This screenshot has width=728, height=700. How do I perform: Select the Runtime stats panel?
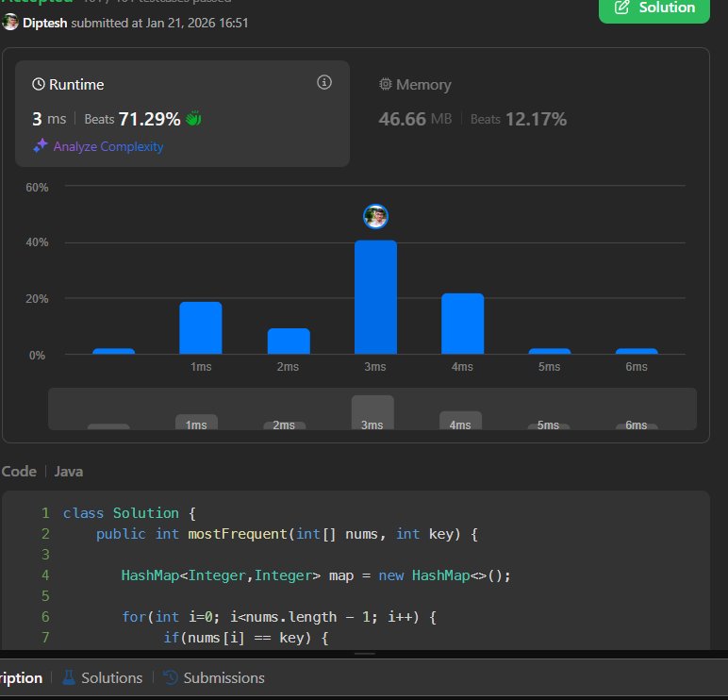[182, 114]
